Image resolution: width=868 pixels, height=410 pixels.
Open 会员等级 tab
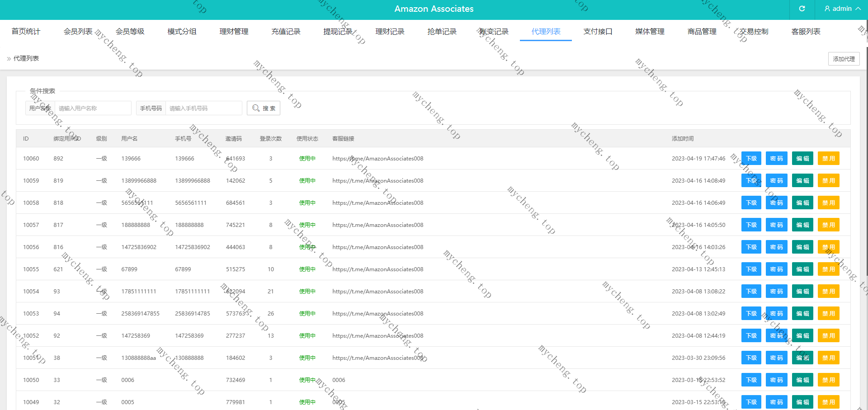pyautogui.click(x=130, y=31)
